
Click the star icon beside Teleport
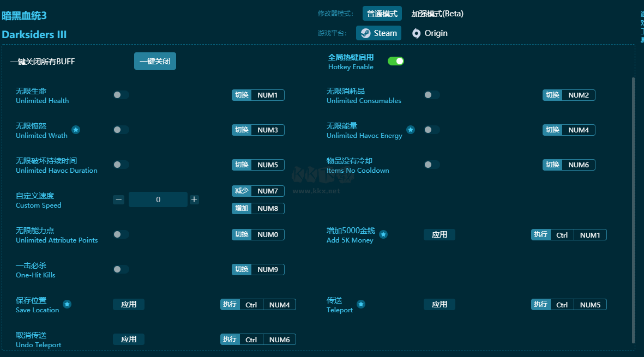(x=360, y=304)
